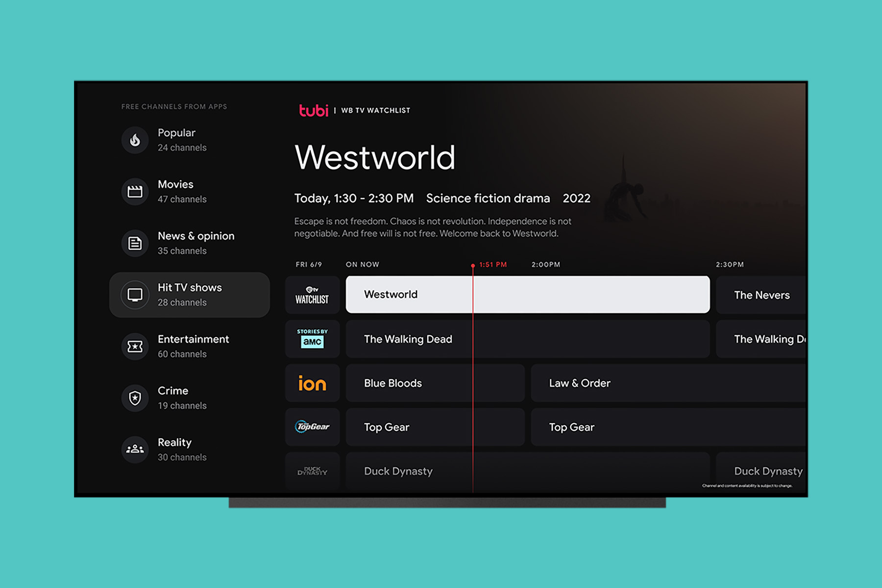The height and width of the screenshot is (588, 882).
Task: Select the ion channel logo
Action: (312, 383)
